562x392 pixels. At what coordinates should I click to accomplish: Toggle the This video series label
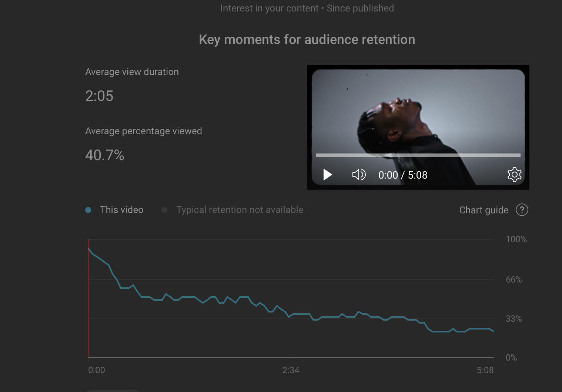pos(121,210)
